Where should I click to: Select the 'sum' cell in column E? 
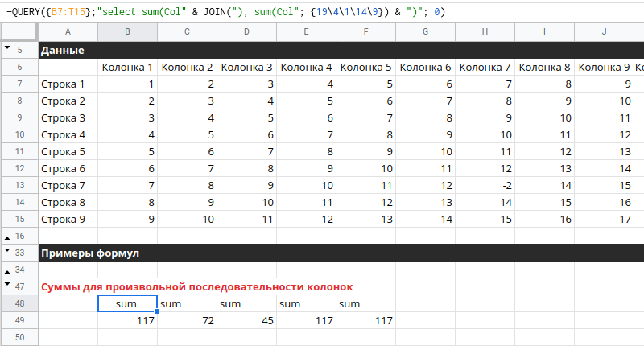306,303
